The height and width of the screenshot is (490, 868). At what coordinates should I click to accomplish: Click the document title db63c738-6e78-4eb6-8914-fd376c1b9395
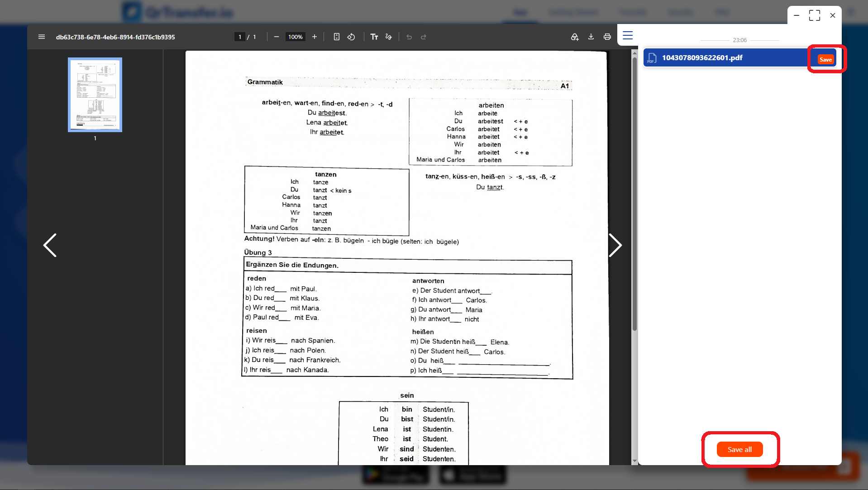(x=115, y=37)
